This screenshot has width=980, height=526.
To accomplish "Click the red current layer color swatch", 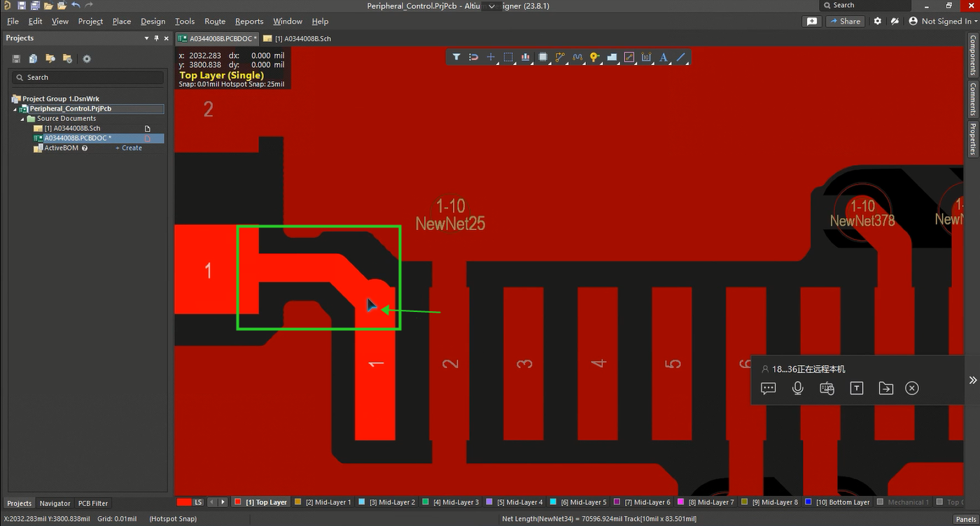I will [184, 502].
